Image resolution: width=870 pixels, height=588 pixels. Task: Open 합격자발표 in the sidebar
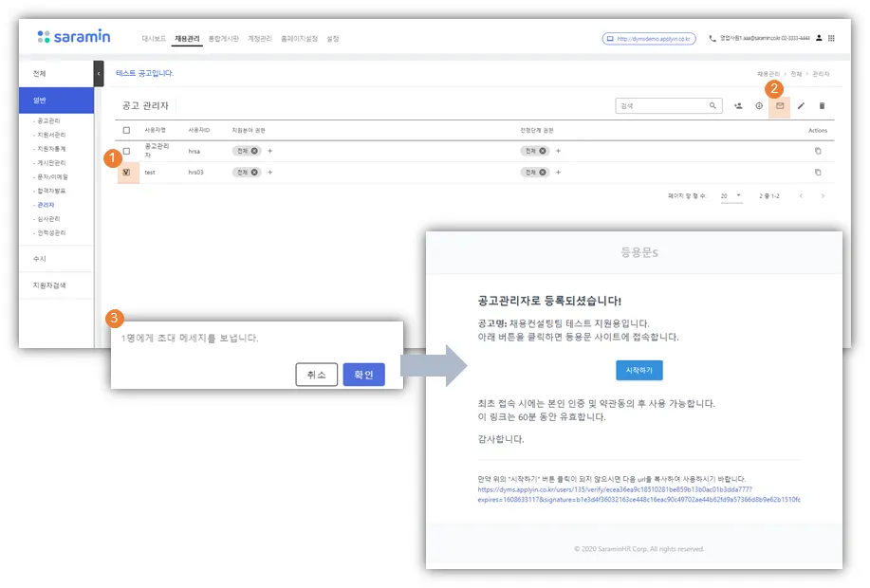click(51, 191)
